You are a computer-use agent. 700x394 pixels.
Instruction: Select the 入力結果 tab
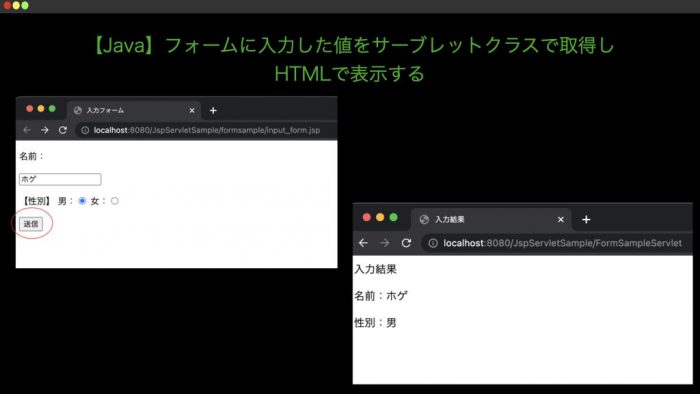pyautogui.click(x=491, y=220)
